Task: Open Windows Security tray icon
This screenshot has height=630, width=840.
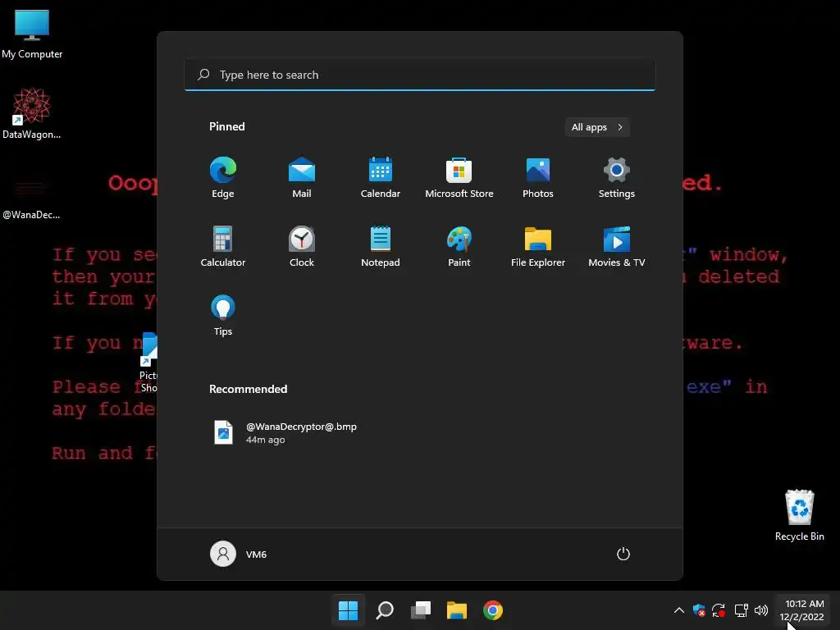Action: tap(699, 610)
